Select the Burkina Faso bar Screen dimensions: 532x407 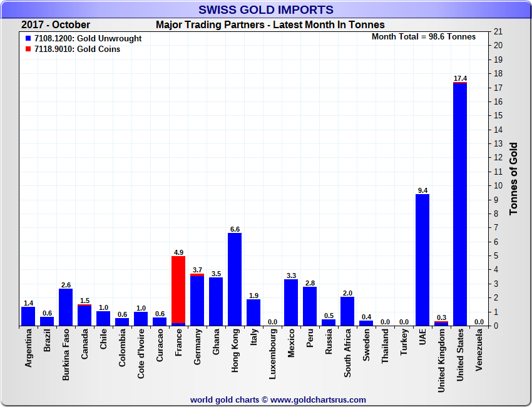click(66, 307)
